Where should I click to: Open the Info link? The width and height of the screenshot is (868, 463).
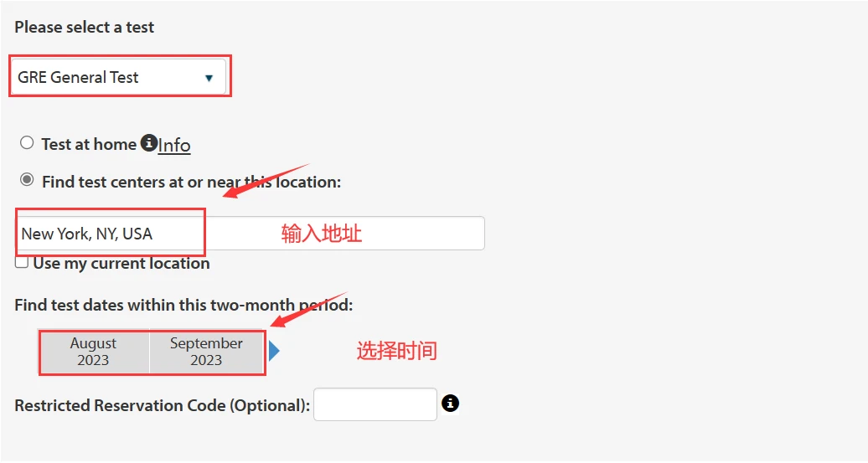coord(174,146)
